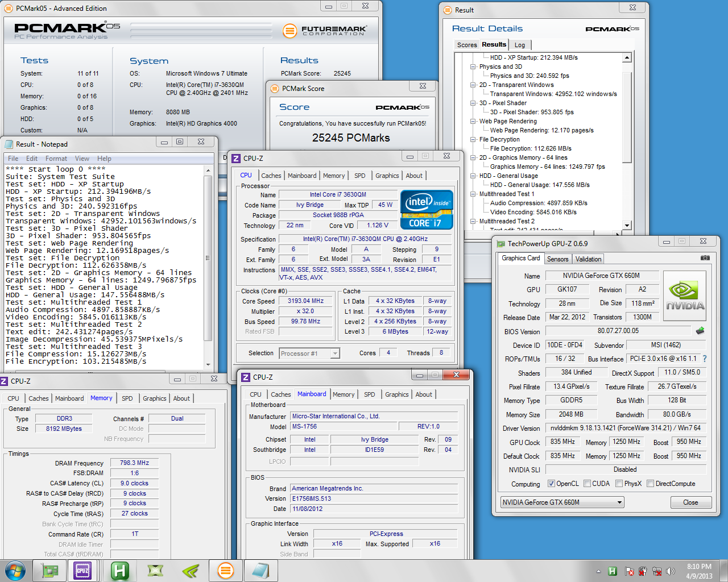728x582 pixels.
Task: Open the Caches tab in top CPU-Z
Action: [x=271, y=176]
